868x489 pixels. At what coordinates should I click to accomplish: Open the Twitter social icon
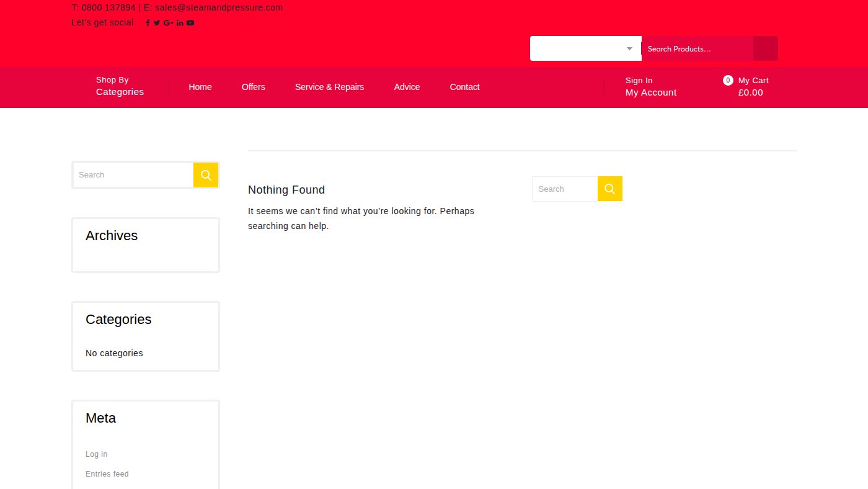[157, 23]
